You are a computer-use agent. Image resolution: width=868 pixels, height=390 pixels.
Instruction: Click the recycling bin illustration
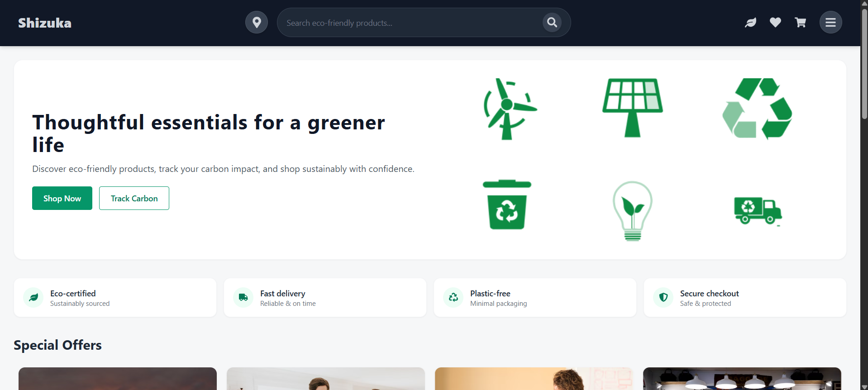point(507,205)
